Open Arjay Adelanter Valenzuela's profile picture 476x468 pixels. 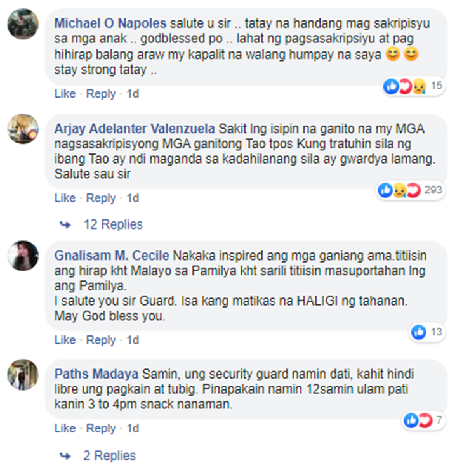[x=23, y=129]
